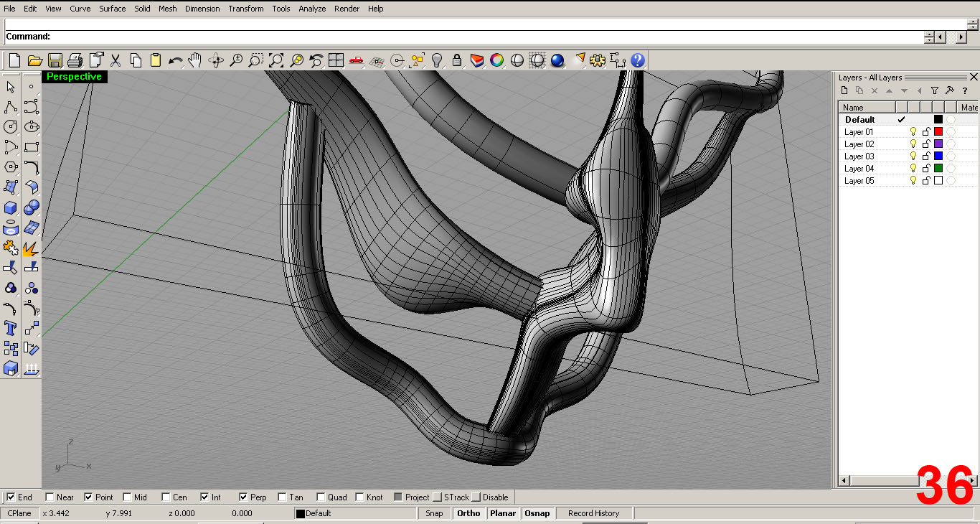This screenshot has width=980, height=524.
Task: Select the Circle tool in the sidebar
Action: pos(11,127)
